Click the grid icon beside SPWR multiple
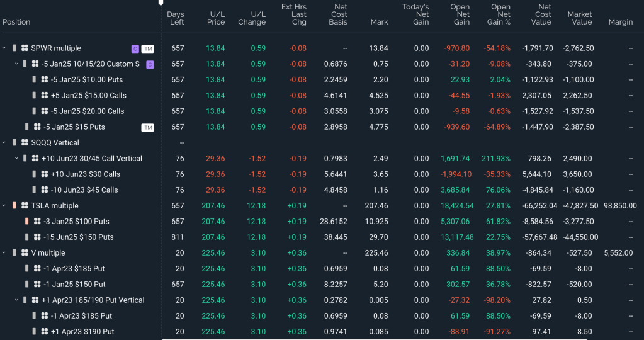 [25, 48]
